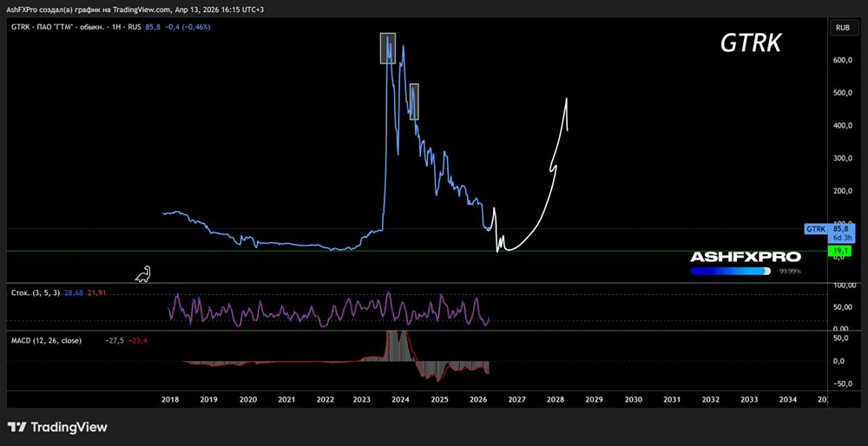Click the 2023 label on time axis
This screenshot has height=446, width=868.
(361, 399)
